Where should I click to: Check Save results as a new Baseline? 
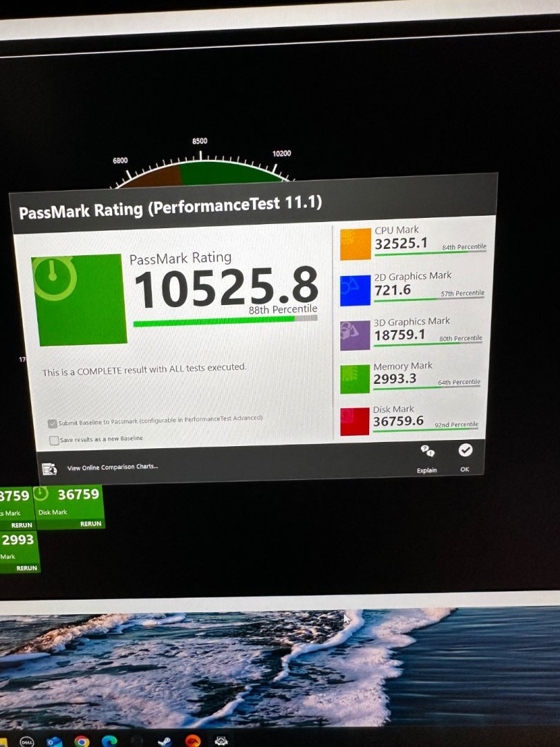tap(54, 440)
